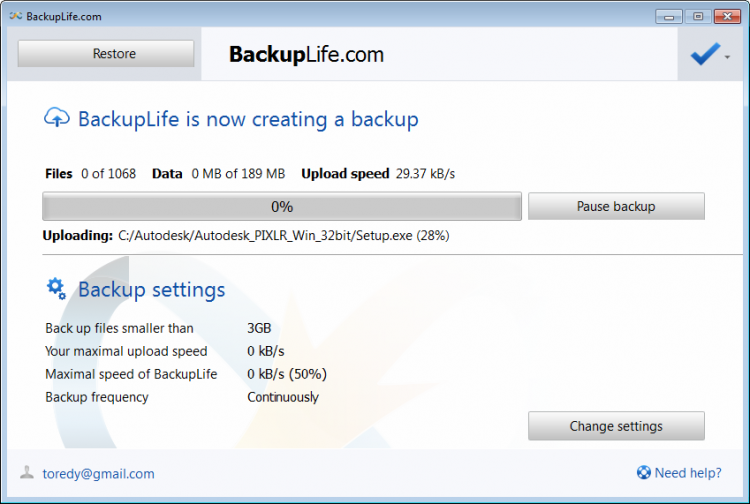The width and height of the screenshot is (750, 504).
Task: Click the uploading file path text
Action: [x=283, y=236]
